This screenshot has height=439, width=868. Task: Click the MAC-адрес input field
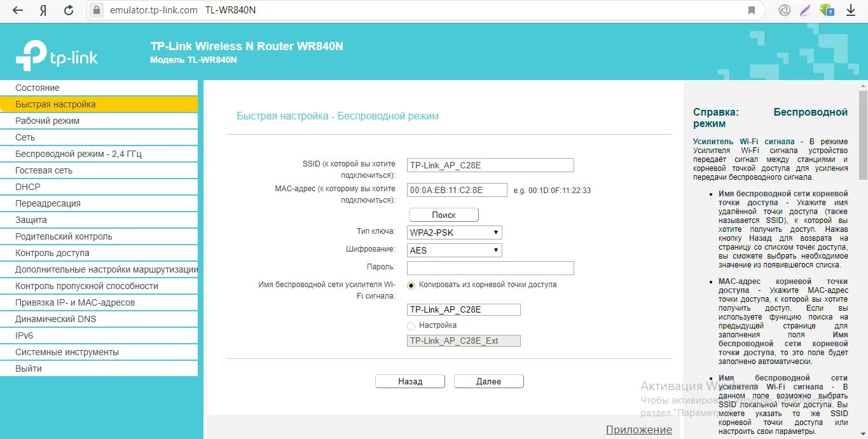tap(457, 190)
